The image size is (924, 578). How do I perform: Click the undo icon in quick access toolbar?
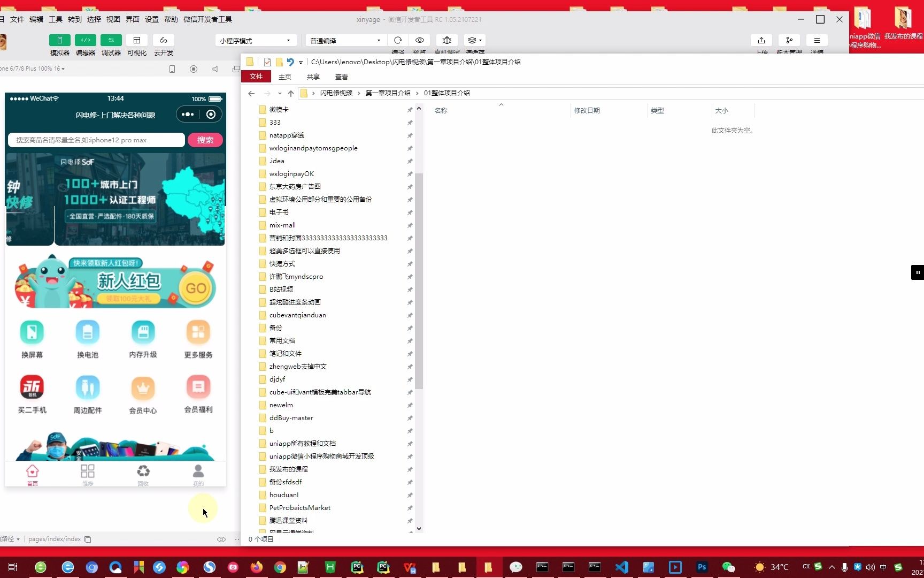[290, 62]
